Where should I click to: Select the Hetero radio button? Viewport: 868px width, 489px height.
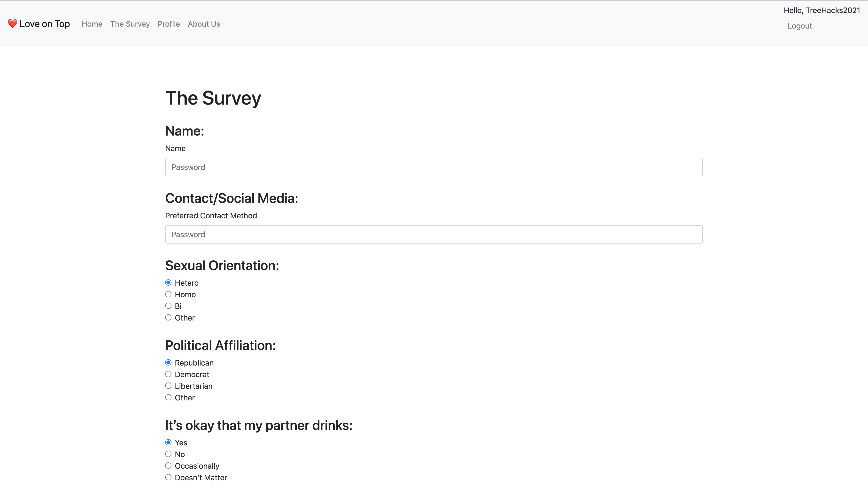(x=168, y=283)
